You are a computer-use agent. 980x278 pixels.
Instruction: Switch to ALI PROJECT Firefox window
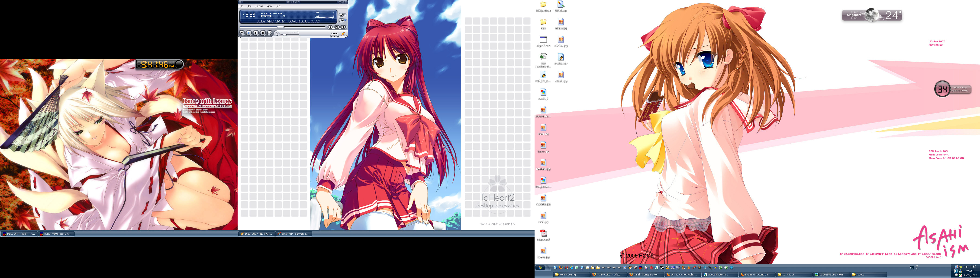(609, 275)
